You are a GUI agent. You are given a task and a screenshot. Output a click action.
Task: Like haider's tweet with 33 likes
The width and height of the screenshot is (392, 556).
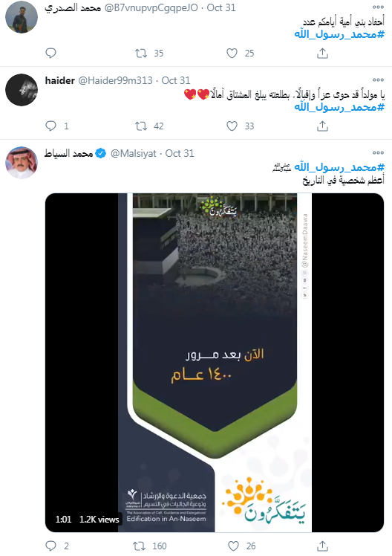coord(232,126)
